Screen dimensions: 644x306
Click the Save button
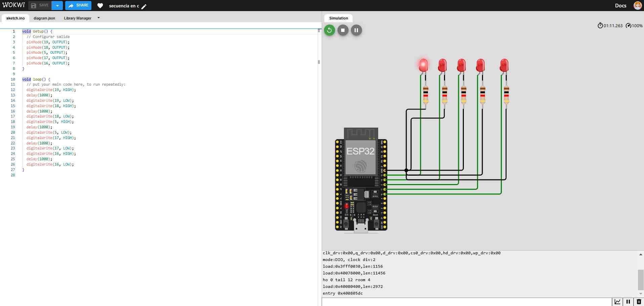(40, 5)
